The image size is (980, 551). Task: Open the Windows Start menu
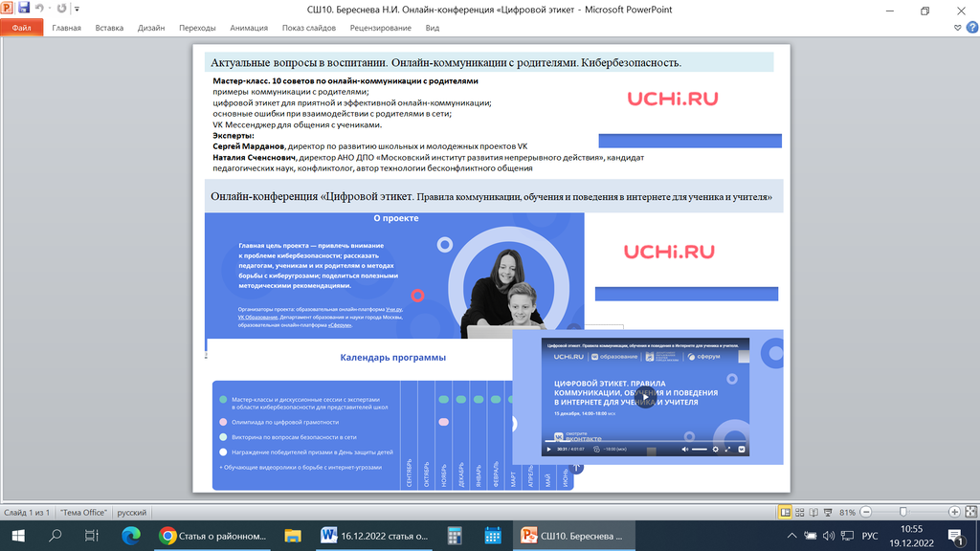coord(18,536)
